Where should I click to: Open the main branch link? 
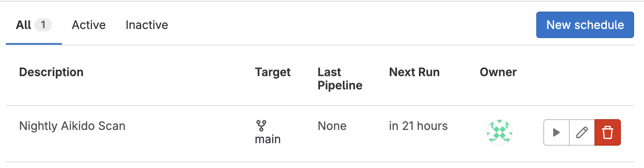(268, 139)
